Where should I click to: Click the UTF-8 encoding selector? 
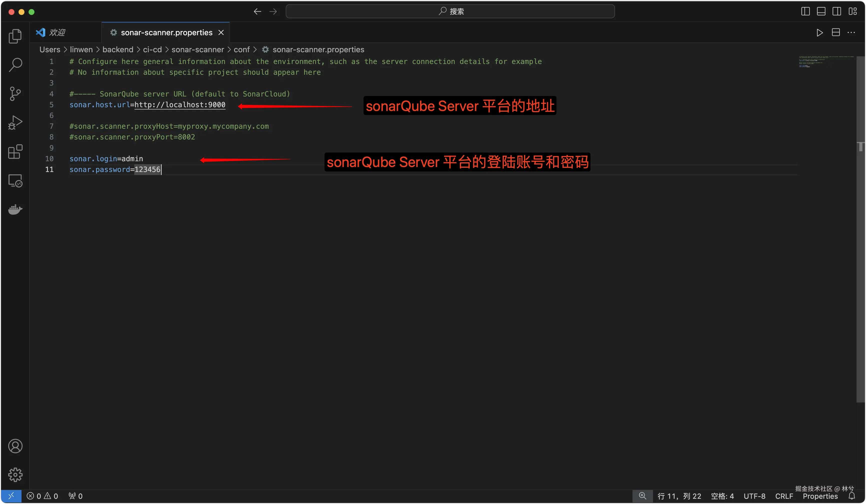click(x=754, y=496)
